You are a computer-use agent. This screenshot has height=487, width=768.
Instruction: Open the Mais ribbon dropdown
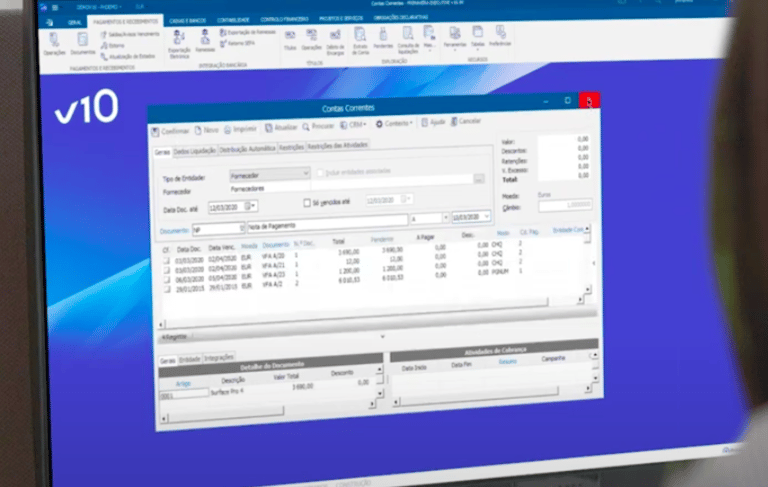coord(429,38)
